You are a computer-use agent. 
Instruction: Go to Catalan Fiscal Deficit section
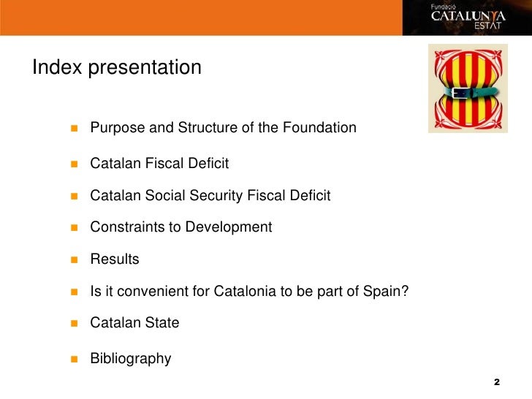pos(159,163)
